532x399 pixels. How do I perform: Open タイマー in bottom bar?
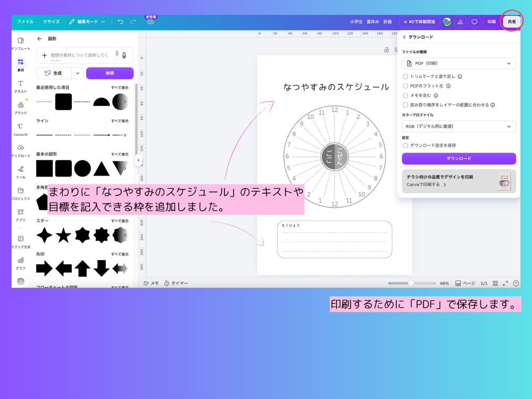point(176,284)
